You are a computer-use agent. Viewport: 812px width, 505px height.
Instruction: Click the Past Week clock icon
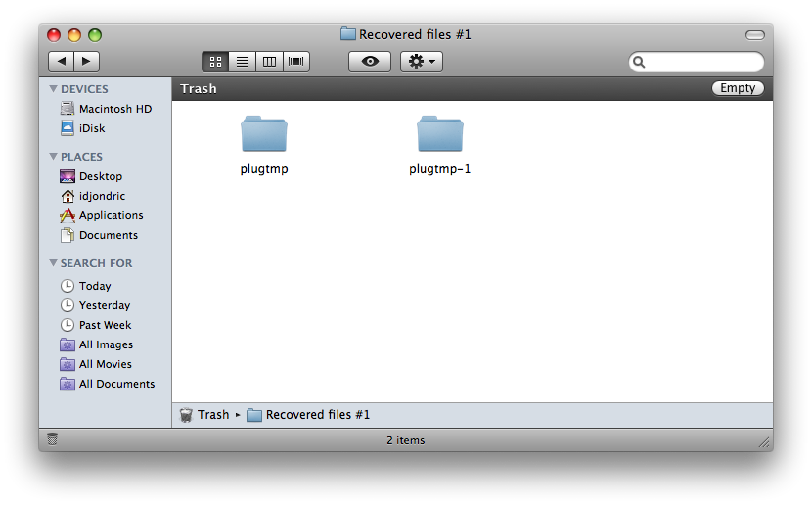click(68, 325)
